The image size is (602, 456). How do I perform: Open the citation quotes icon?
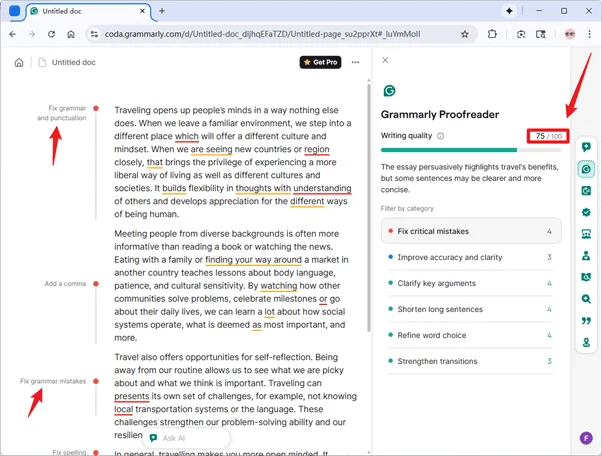coord(586,321)
